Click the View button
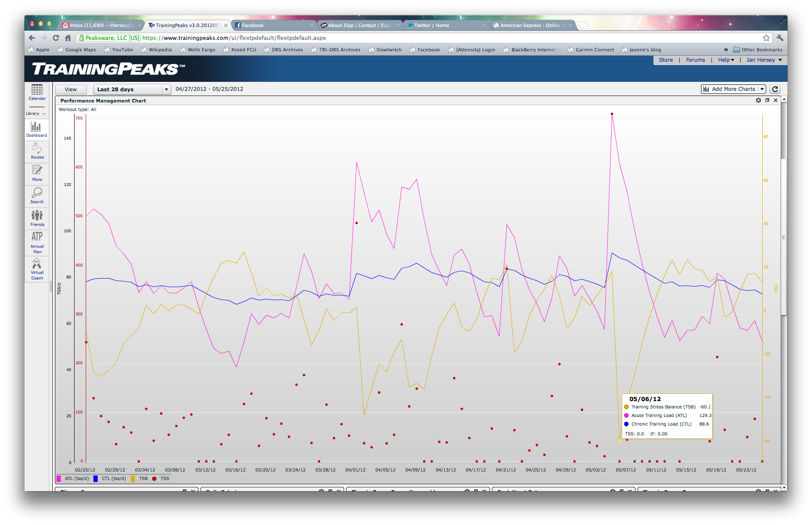812x525 pixels. tap(71, 89)
